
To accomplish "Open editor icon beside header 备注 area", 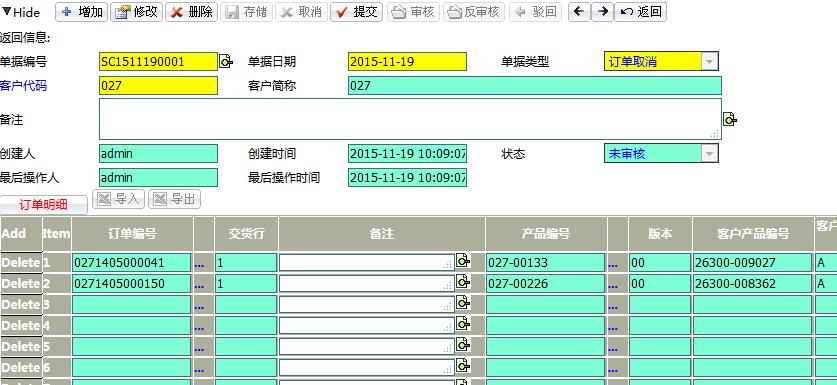I will tap(730, 119).
